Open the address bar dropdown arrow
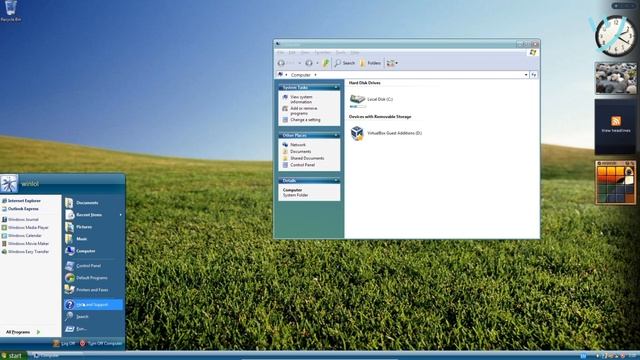The width and height of the screenshot is (640, 360). (x=526, y=75)
